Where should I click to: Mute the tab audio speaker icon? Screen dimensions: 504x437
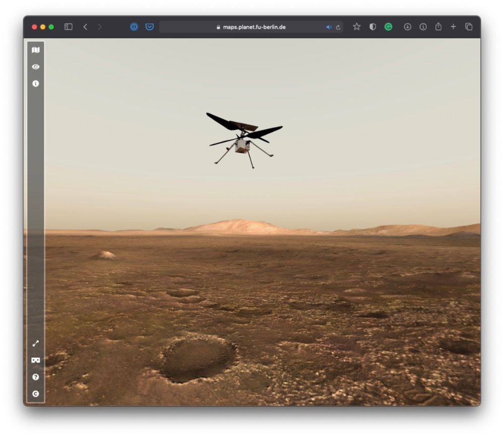click(329, 27)
